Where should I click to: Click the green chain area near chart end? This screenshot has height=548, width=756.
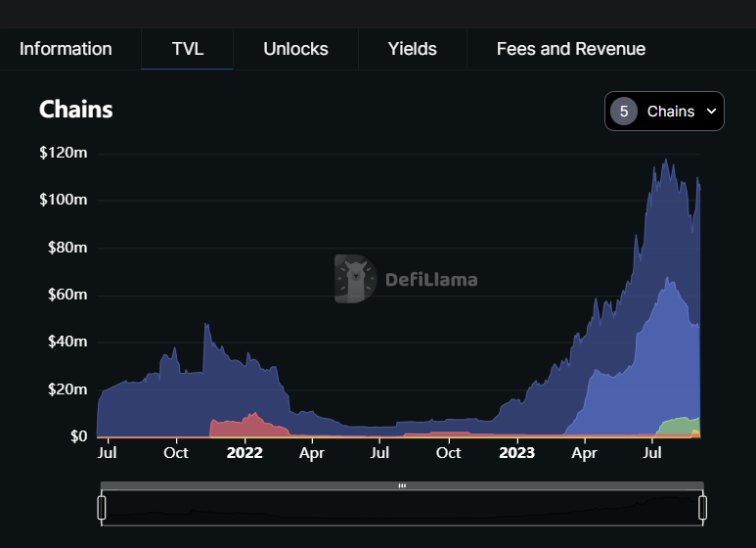click(x=680, y=426)
